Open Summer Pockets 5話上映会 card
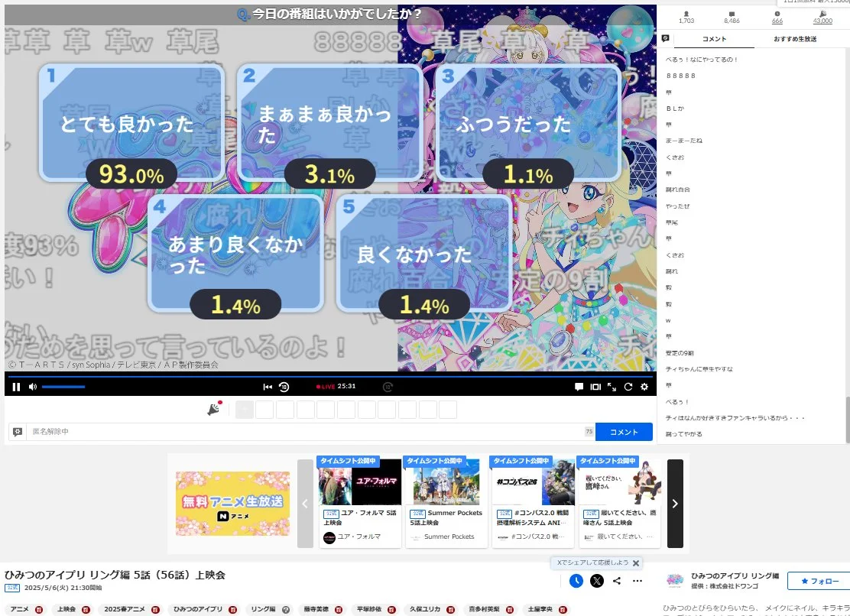This screenshot has width=850, height=616. coord(446,504)
